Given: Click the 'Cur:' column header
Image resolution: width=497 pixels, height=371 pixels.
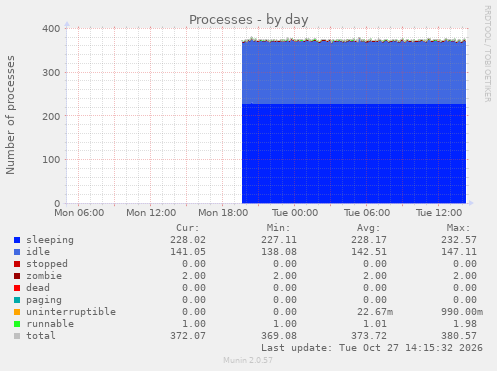Looking at the screenshot, I should (x=188, y=228).
